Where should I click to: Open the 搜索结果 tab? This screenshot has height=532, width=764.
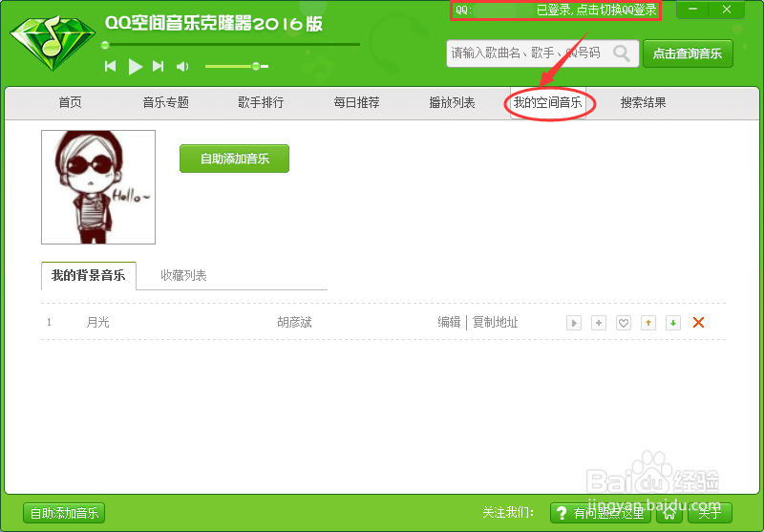tap(643, 103)
